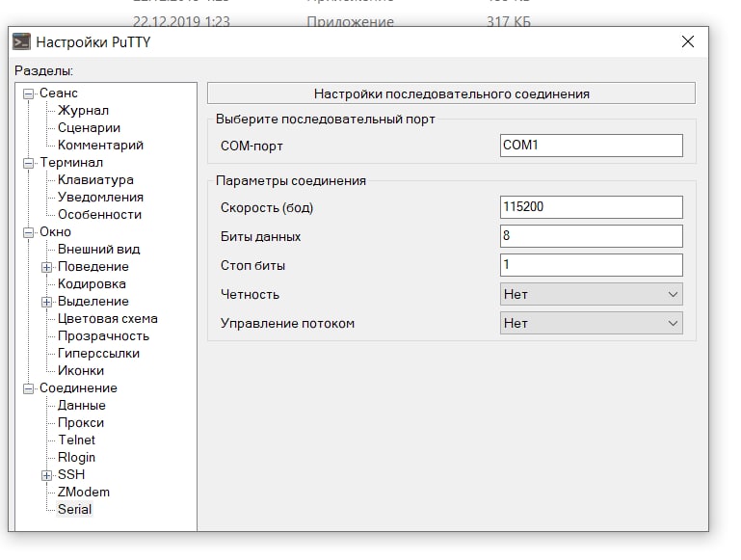741x560 pixels.
Task: Select Комментарий section in tree
Action: coord(100,146)
